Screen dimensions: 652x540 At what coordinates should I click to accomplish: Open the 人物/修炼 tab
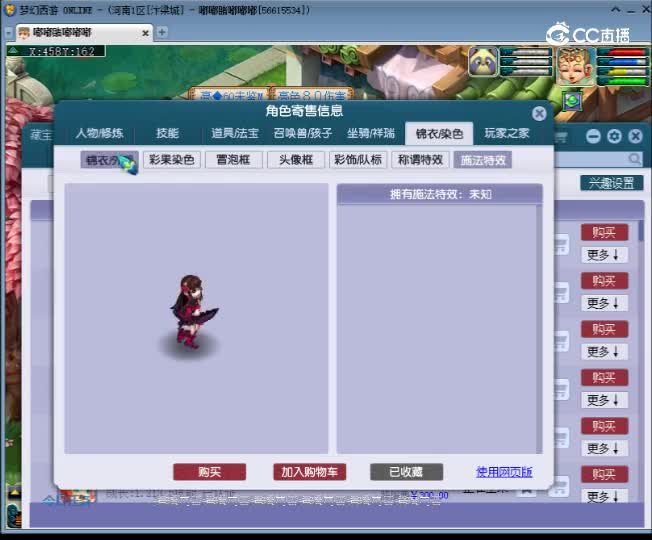[x=99, y=133]
